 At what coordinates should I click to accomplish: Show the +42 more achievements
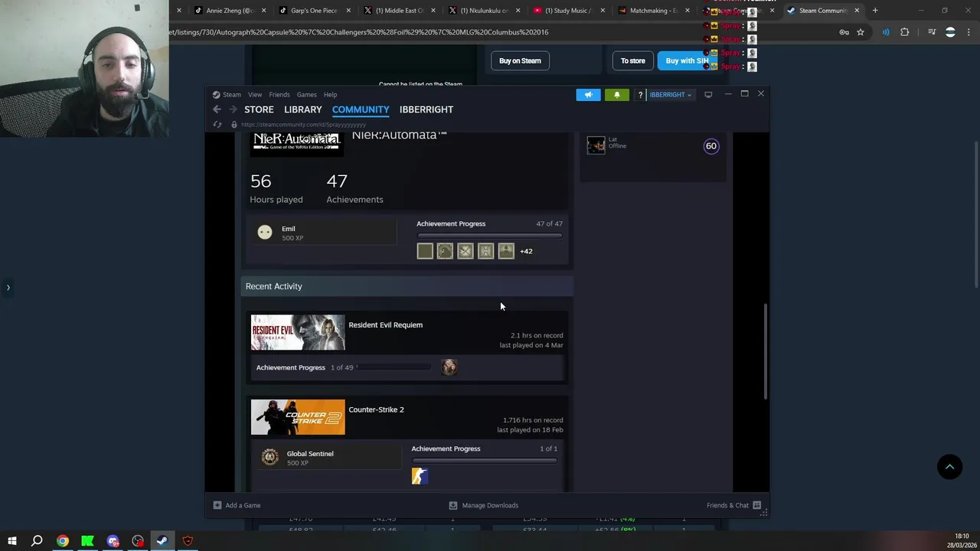526,251
